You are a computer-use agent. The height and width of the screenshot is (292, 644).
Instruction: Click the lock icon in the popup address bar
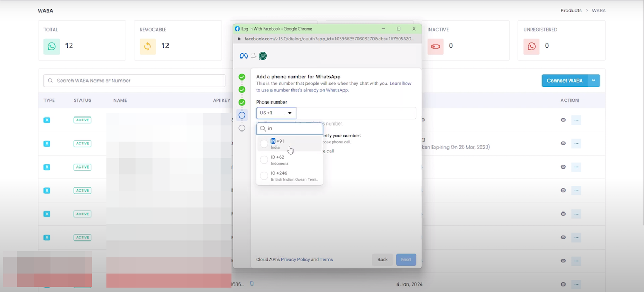240,39
